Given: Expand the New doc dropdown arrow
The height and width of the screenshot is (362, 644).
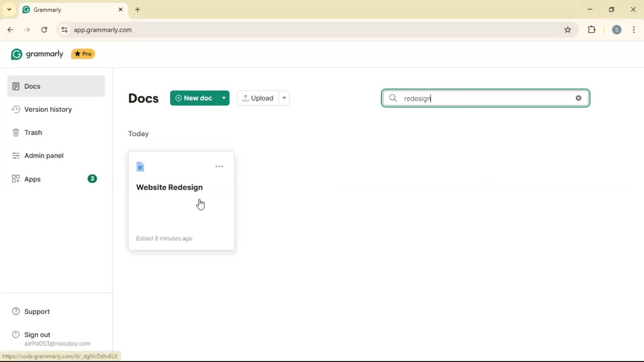Looking at the screenshot, I should [224, 98].
